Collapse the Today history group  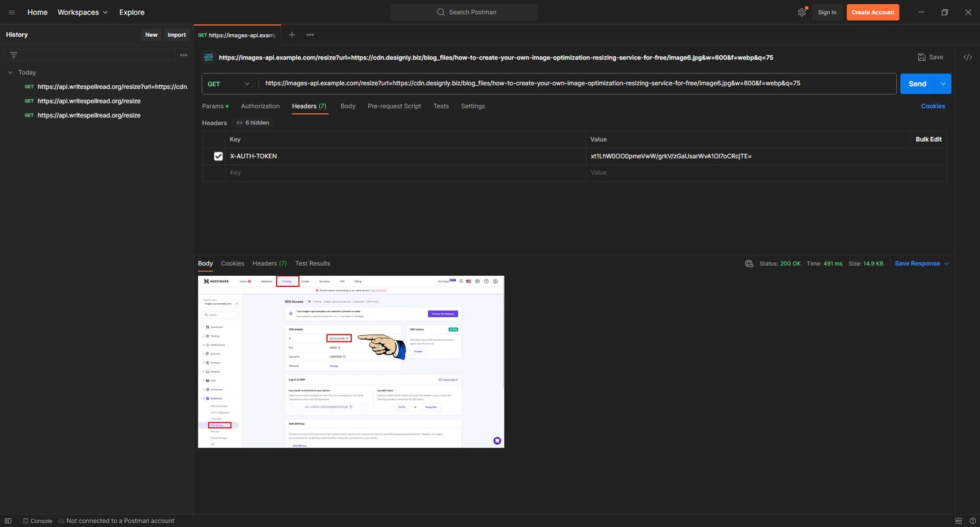10,72
